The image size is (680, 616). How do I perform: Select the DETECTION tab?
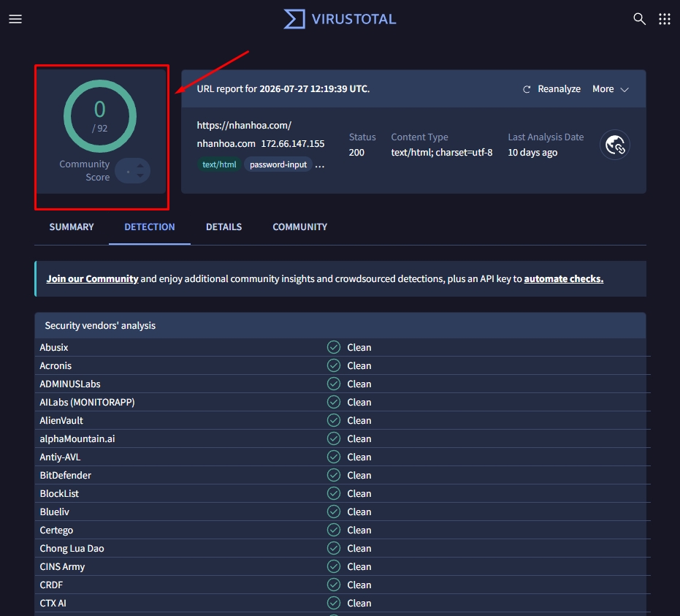pyautogui.click(x=150, y=227)
